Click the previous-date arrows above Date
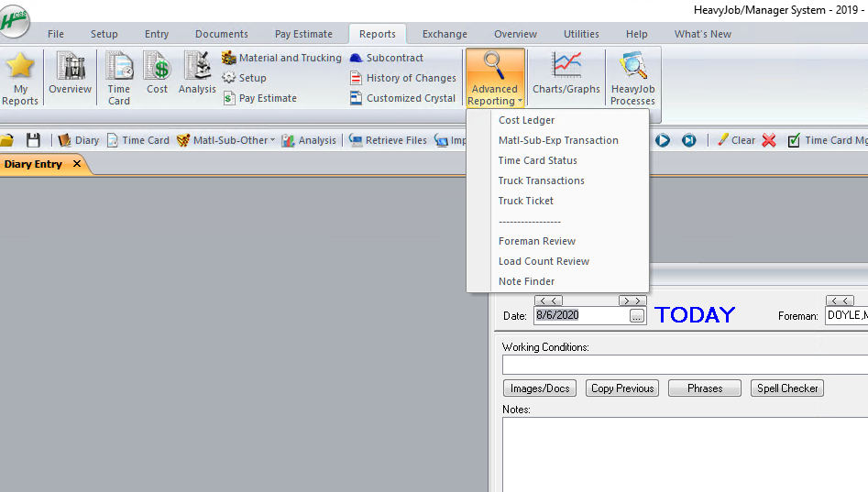The image size is (868, 492). click(548, 301)
